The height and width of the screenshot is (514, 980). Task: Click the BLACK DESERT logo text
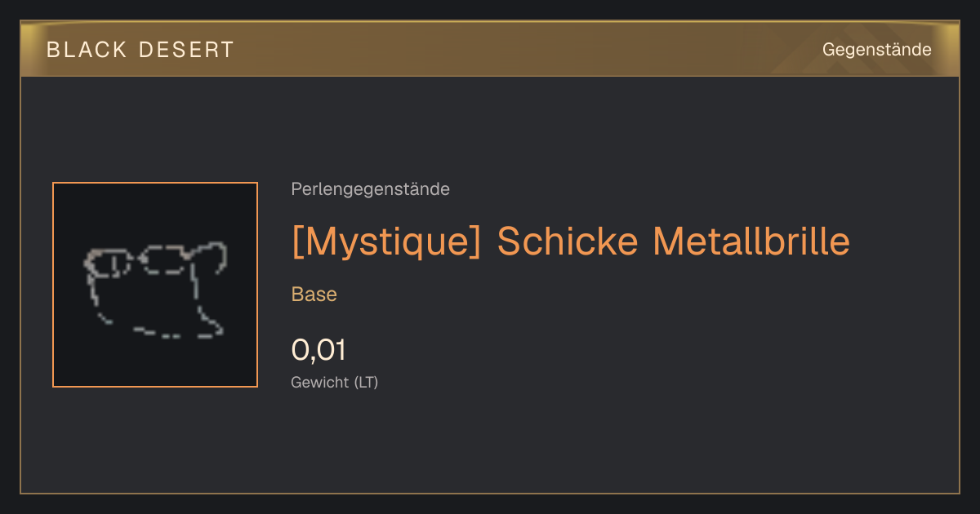coord(140,50)
